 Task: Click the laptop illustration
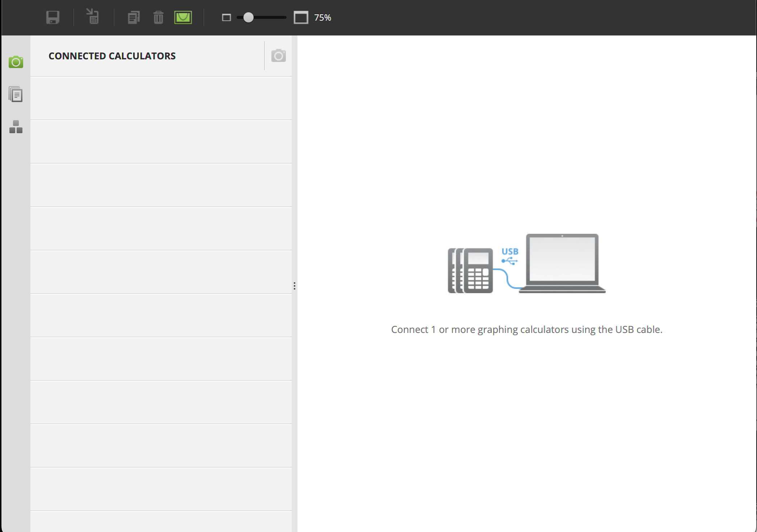point(562,262)
